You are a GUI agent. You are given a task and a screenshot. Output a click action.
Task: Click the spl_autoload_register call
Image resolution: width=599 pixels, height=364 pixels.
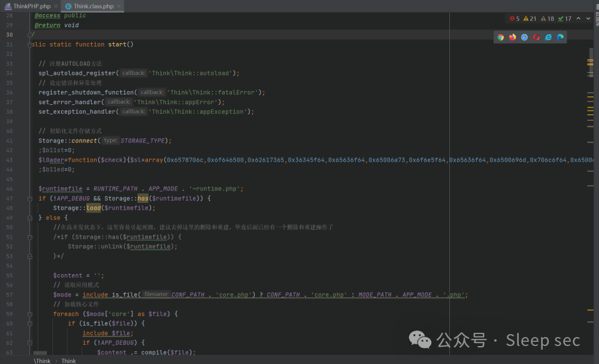coord(77,73)
